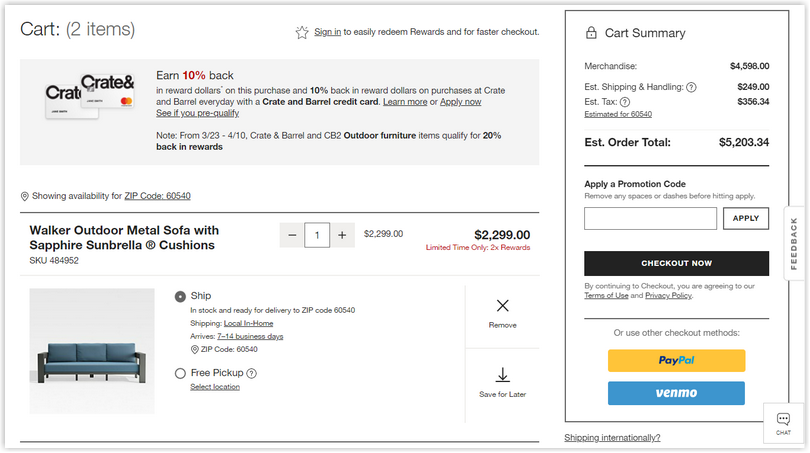Click the Save for Later download icon

pos(503,375)
